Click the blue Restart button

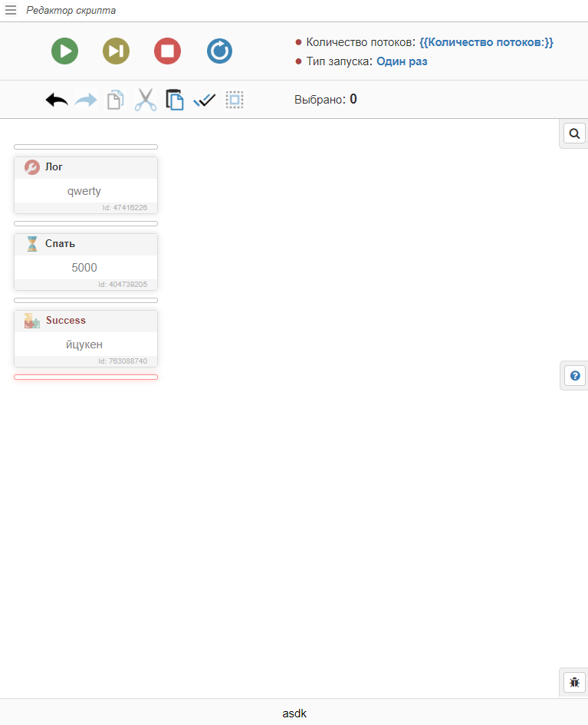click(219, 51)
